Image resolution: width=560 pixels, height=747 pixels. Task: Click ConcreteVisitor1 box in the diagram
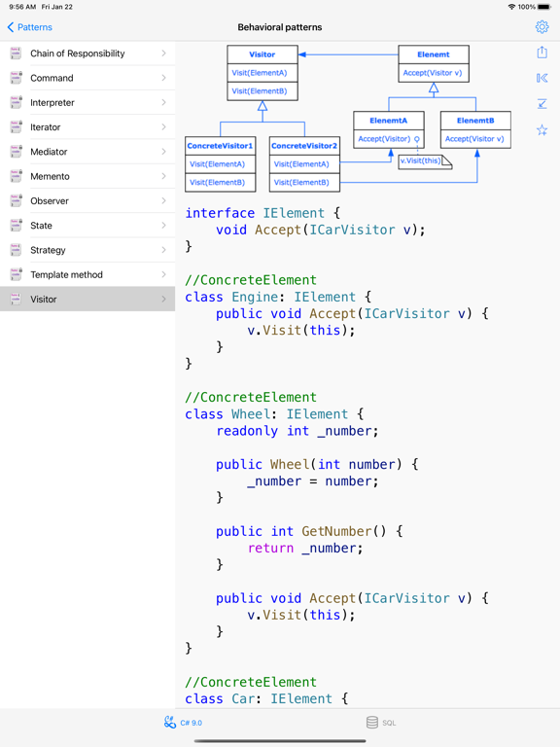pos(221,164)
